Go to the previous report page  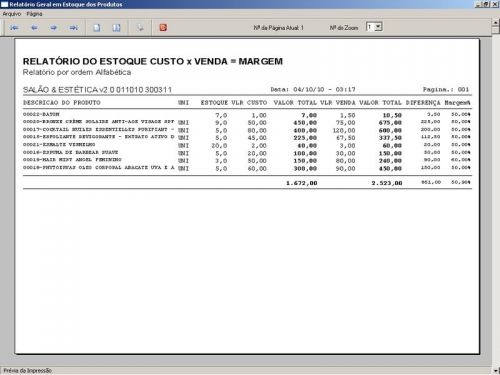click(34, 28)
